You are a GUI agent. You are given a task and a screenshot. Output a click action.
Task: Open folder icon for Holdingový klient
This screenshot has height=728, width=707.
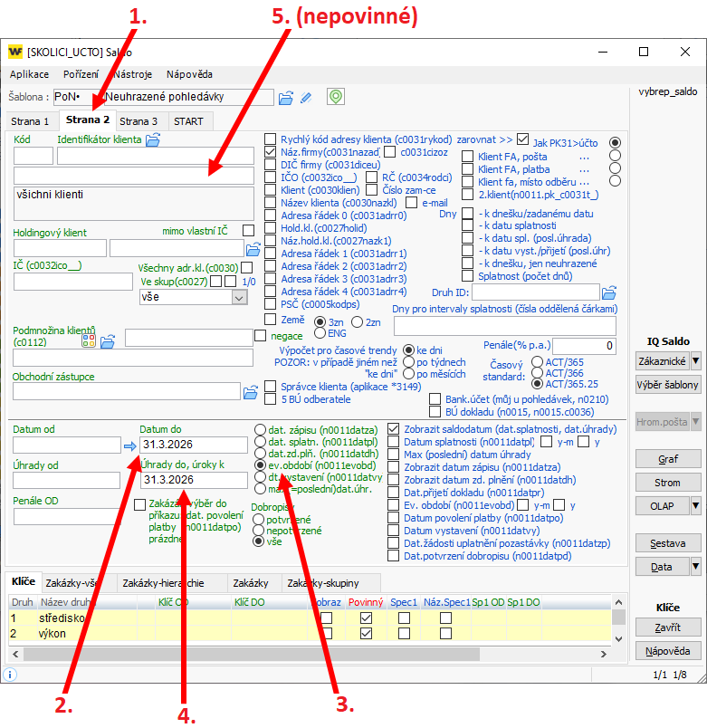(253, 249)
